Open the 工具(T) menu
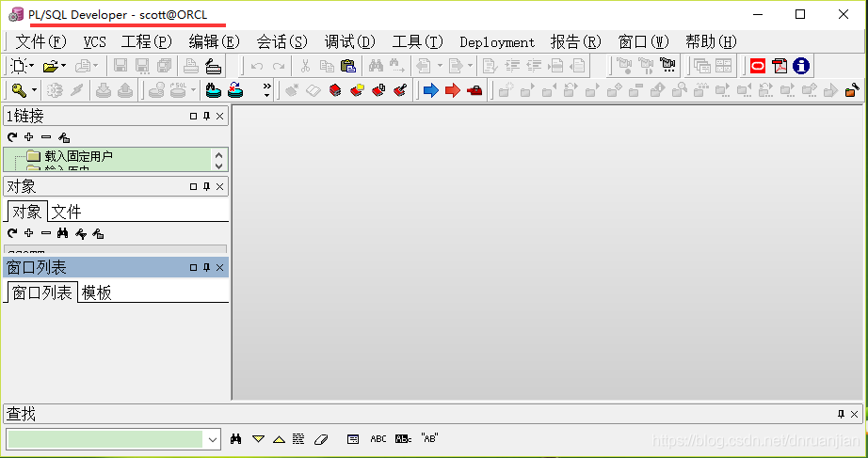 point(418,42)
